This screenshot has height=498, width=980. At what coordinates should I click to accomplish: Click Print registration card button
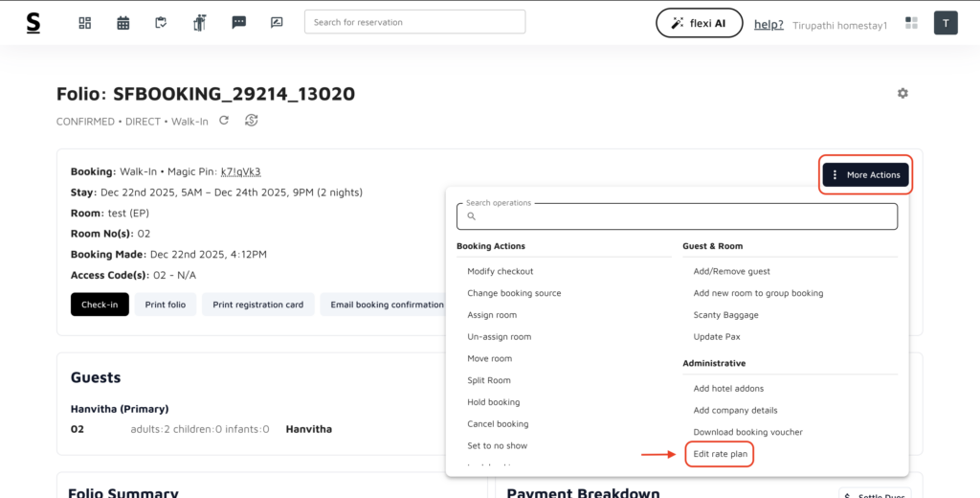[257, 305]
